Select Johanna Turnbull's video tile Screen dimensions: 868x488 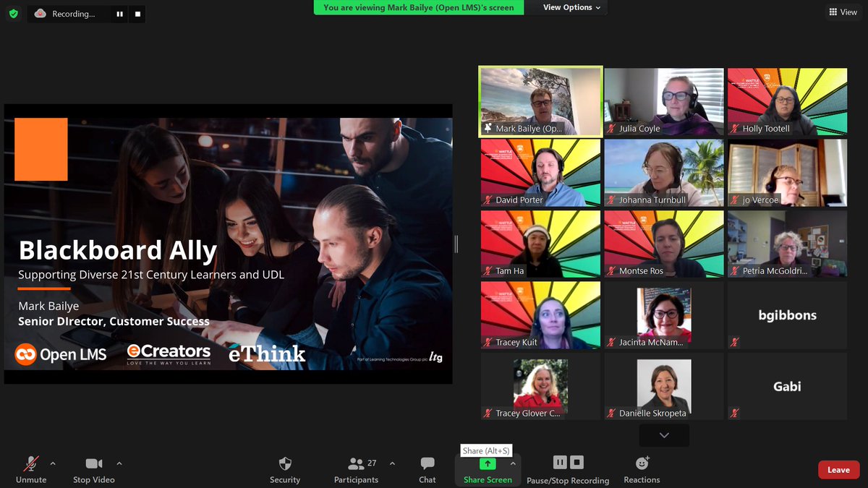664,172
